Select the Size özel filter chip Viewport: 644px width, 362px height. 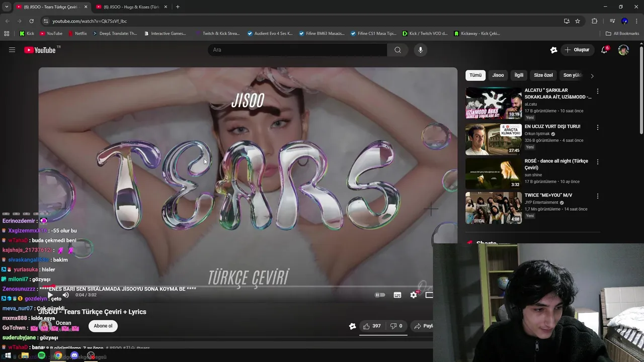click(543, 75)
